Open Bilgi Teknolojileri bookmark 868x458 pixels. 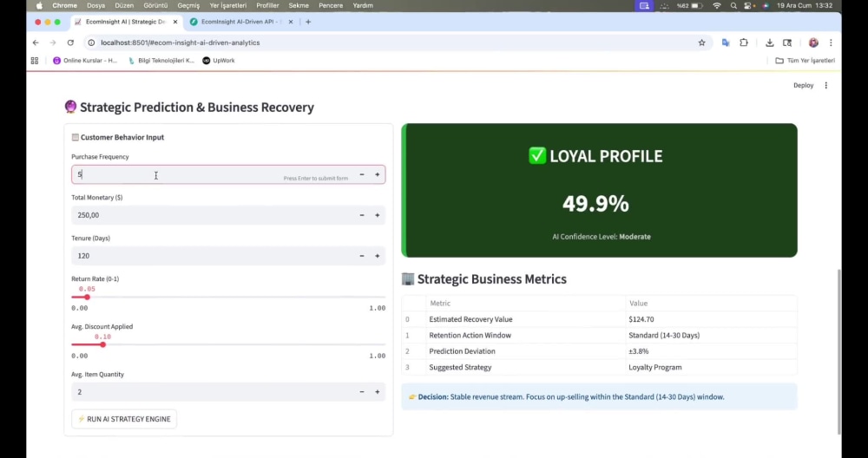161,61
